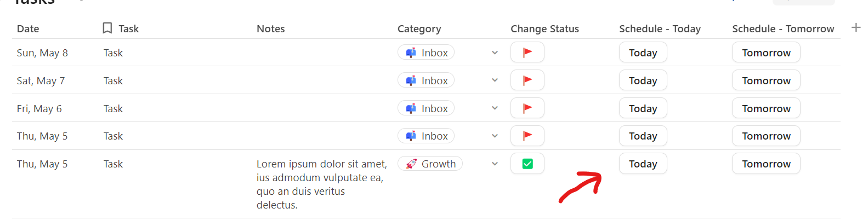Click the Lorem ipsum notes cell
This screenshot has width=868, height=220.
(322, 184)
